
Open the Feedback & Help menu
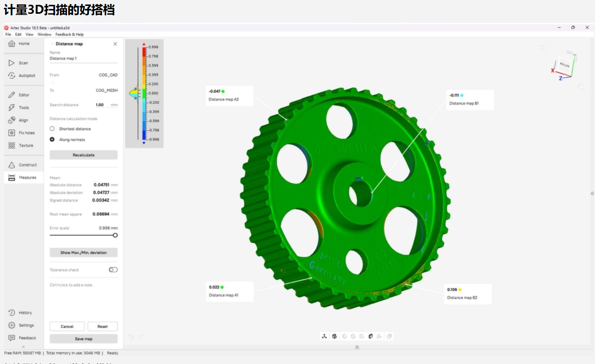click(69, 35)
